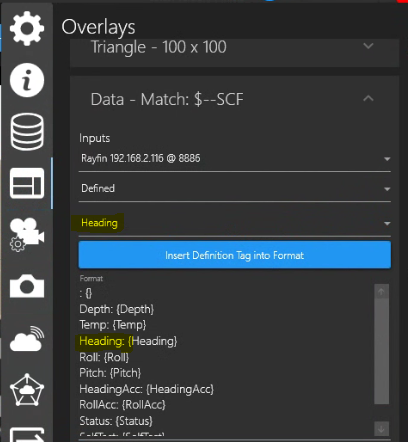Viewport: 408px width, 442px height.
Task: Open the video camera settings icon
Action: pos(27,235)
